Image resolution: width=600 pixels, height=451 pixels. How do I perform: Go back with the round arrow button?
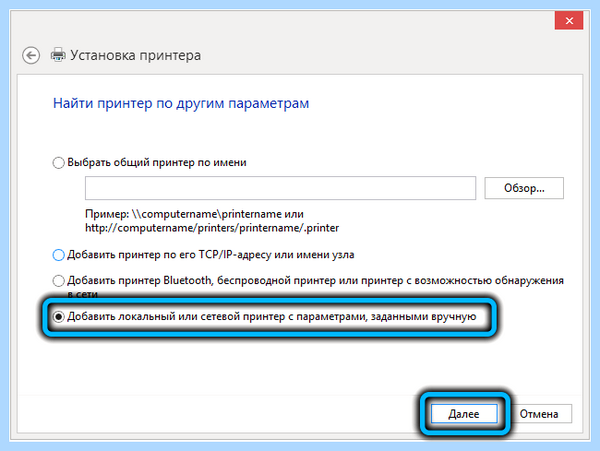pos(31,55)
